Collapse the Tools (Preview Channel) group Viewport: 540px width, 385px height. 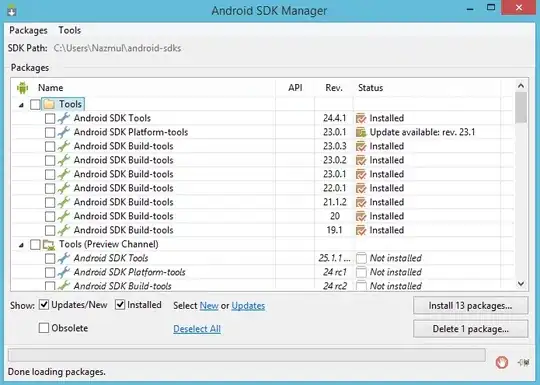(21, 245)
